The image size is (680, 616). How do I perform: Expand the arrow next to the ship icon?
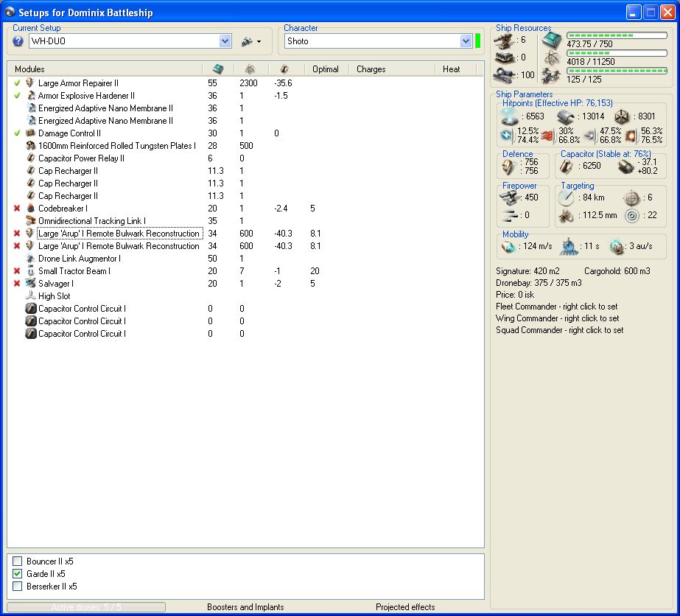(259, 42)
